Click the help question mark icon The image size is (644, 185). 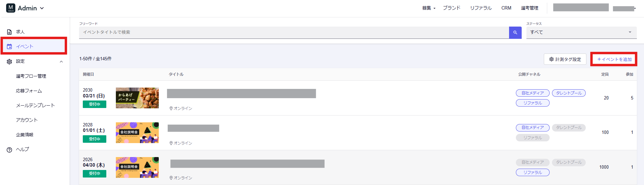pyautogui.click(x=10, y=150)
